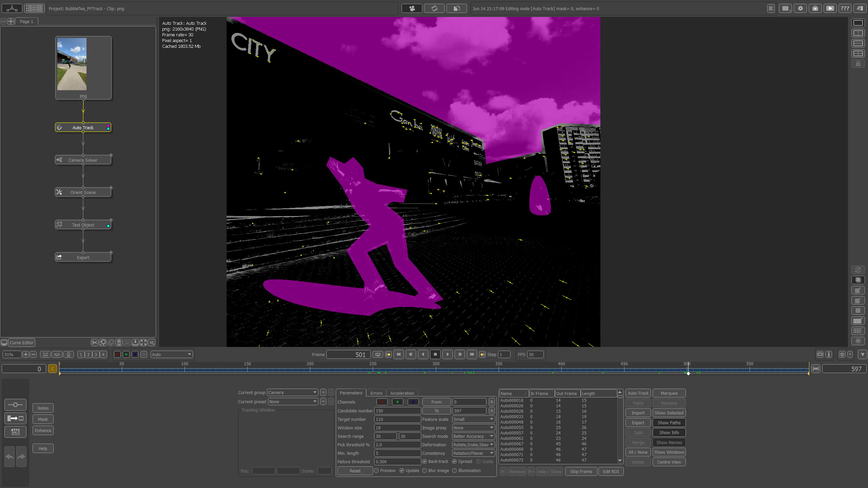Click the cut scissors icon in node editor
The width and height of the screenshot is (868, 488).
[94, 343]
